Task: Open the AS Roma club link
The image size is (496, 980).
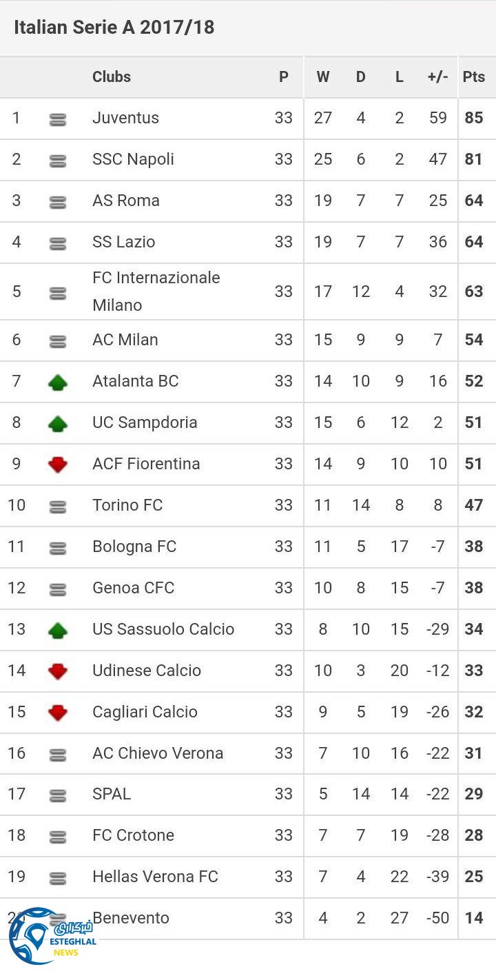Action: click(126, 201)
